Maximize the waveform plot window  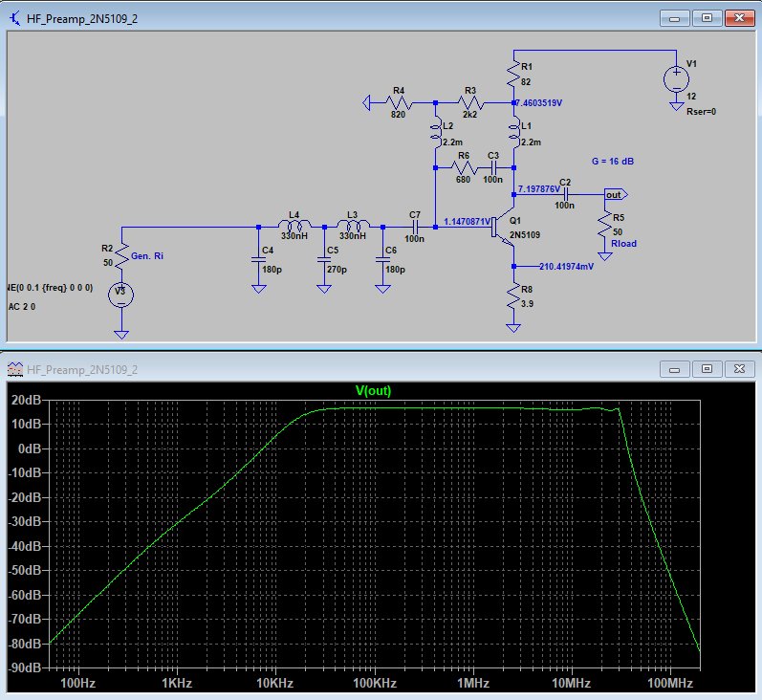coord(707,369)
